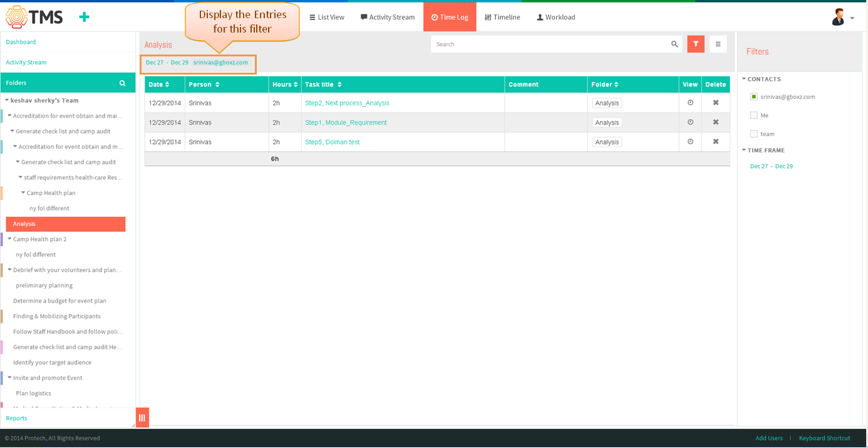This screenshot has height=448, width=868.
Task: Click the Keyboard Shortcut footer link
Action: pos(825,438)
